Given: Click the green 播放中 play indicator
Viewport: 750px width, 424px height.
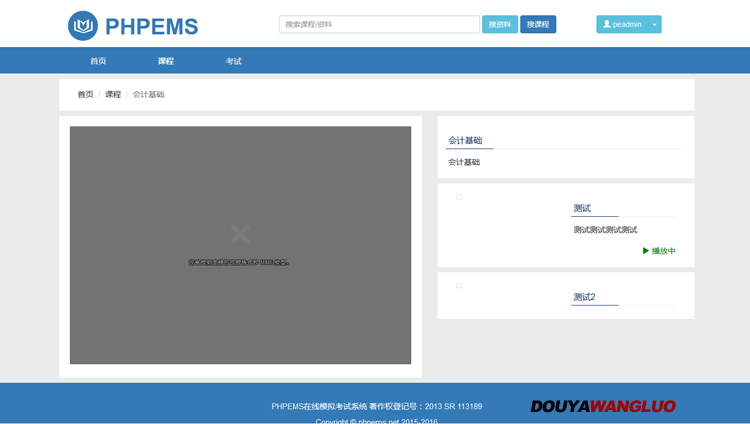Looking at the screenshot, I should 659,251.
